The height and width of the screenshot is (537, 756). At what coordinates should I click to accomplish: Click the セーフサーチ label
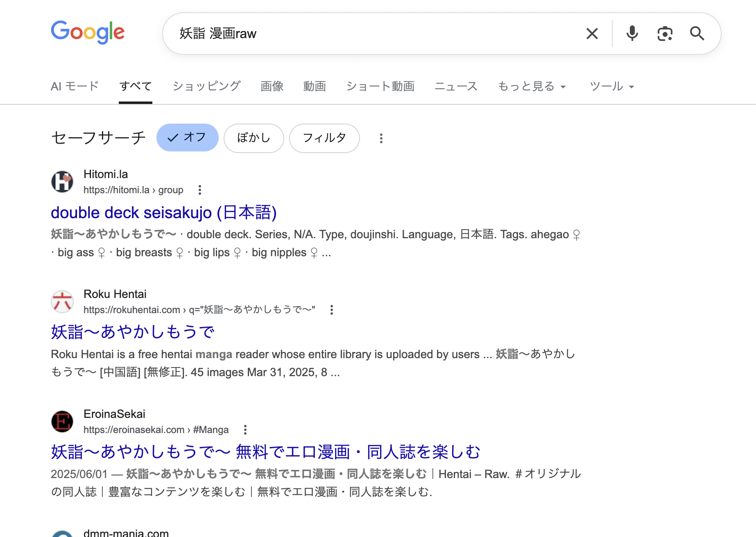(x=98, y=138)
